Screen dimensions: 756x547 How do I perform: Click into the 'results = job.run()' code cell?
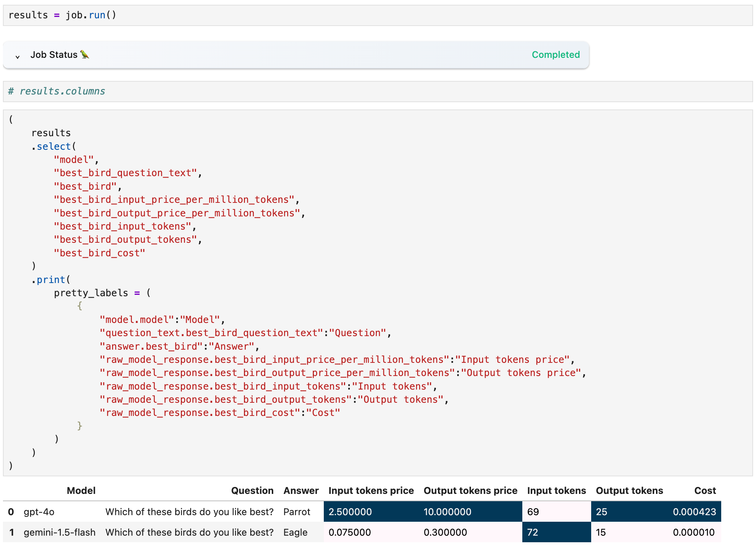coord(378,15)
